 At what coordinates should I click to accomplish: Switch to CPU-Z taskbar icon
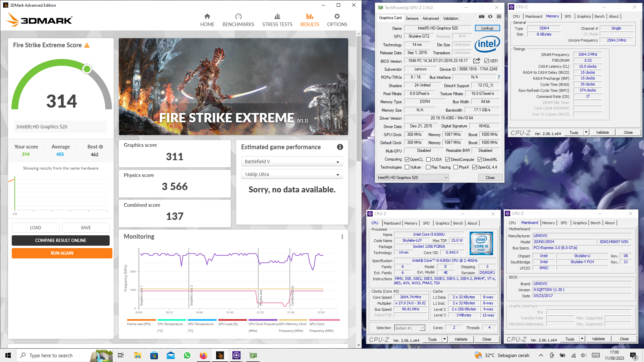(236, 355)
